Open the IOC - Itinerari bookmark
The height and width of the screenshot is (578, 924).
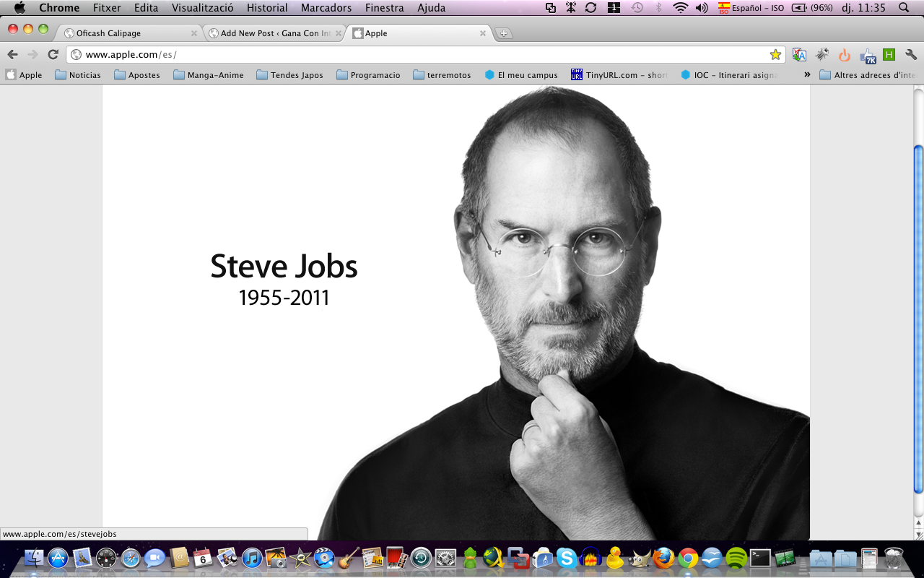[x=730, y=75]
